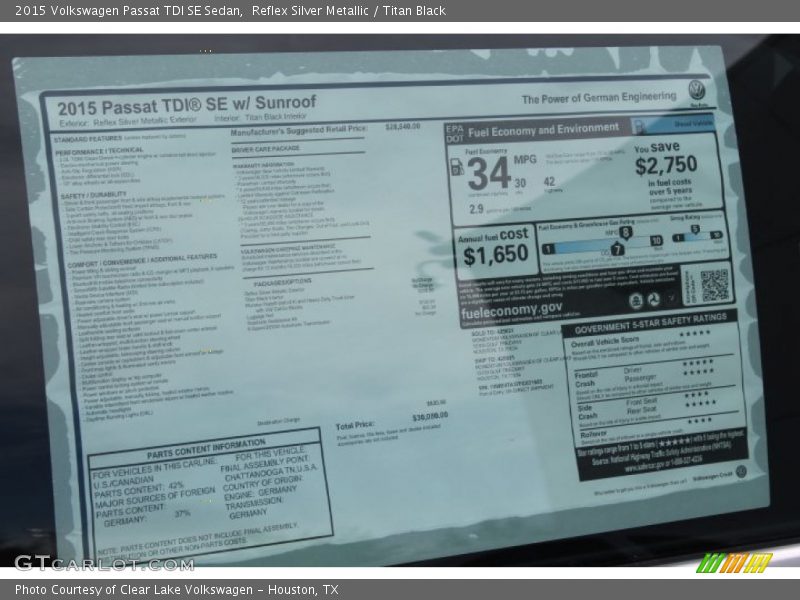
Task: Click 'COMFORT / CONVENIENCE / ADDITIONAL FEATURES' heading
Action: (x=142, y=260)
